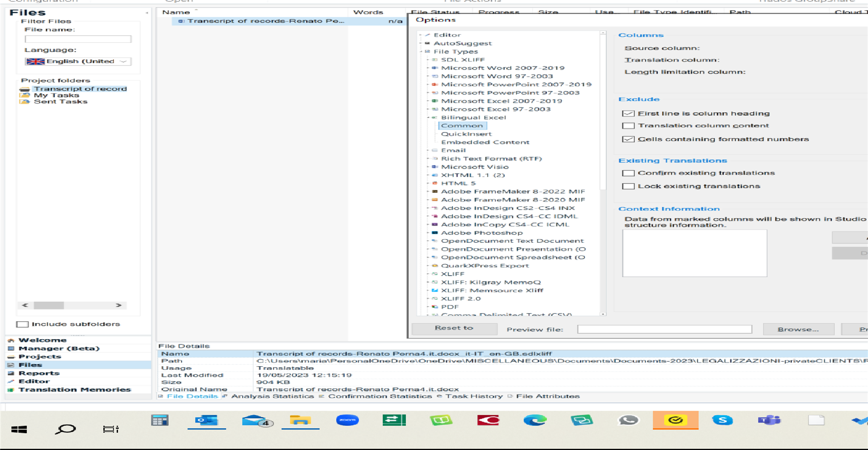Expand the Email file type node

(x=428, y=150)
